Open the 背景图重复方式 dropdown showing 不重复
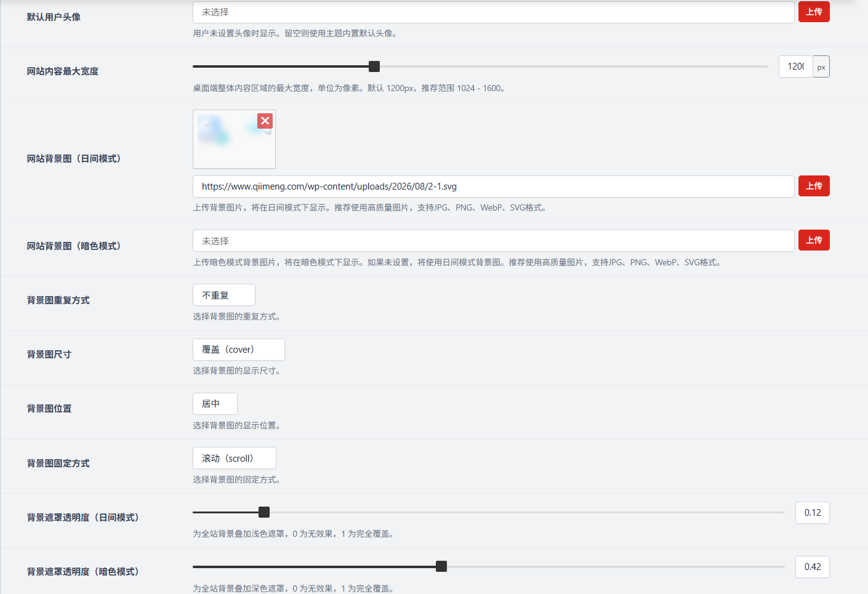Image resolution: width=868 pixels, height=594 pixels. coord(224,295)
